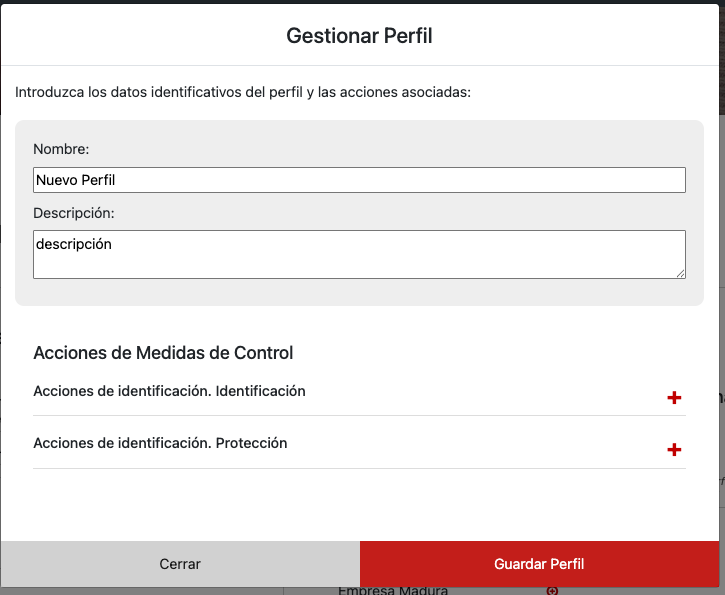This screenshot has height=595, width=725.
Task: Click the 'Introduzca los datos identificativos' instruction text
Action: tap(242, 92)
